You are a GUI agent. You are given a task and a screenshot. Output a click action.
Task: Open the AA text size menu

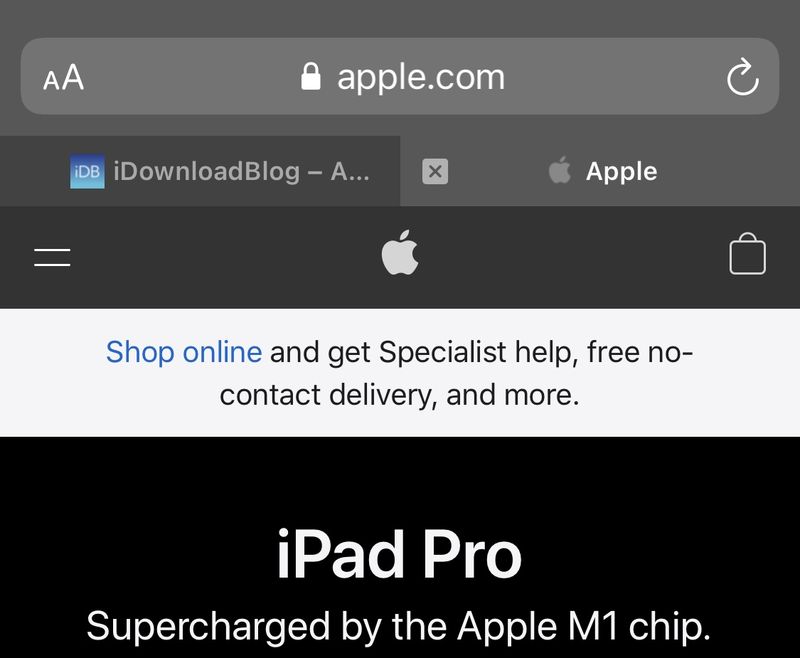click(64, 78)
